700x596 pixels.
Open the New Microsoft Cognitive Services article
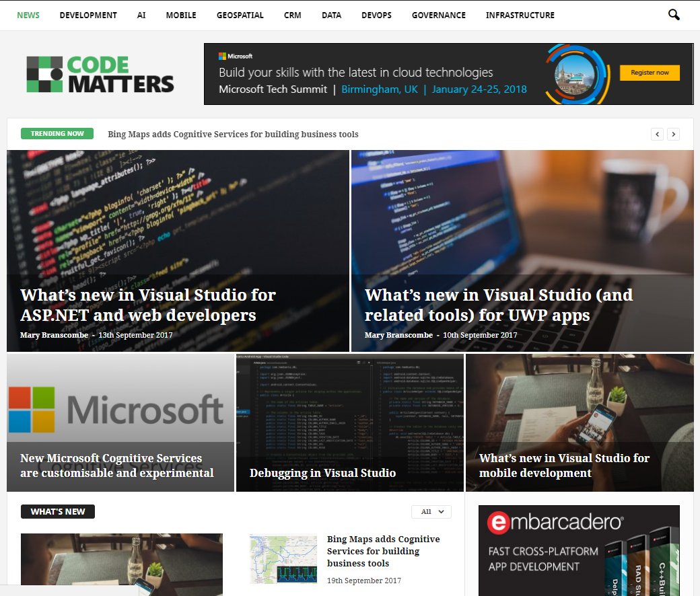[117, 465]
